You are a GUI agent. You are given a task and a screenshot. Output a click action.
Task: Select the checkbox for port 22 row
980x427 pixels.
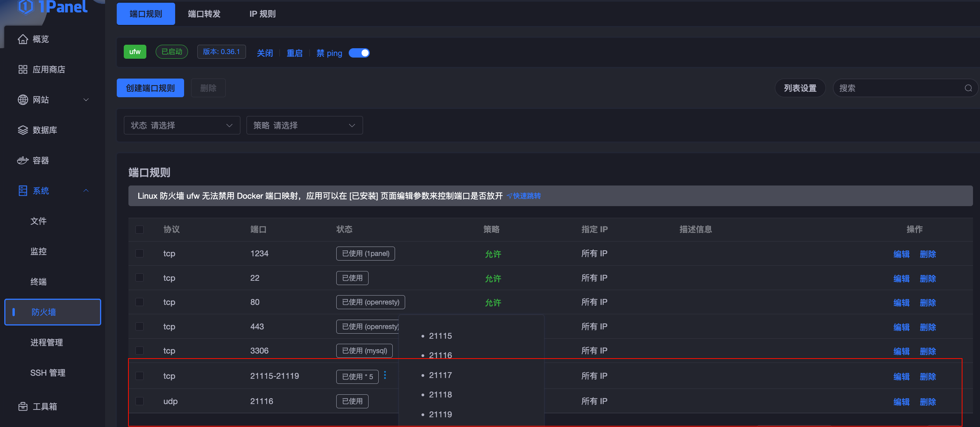coord(140,278)
